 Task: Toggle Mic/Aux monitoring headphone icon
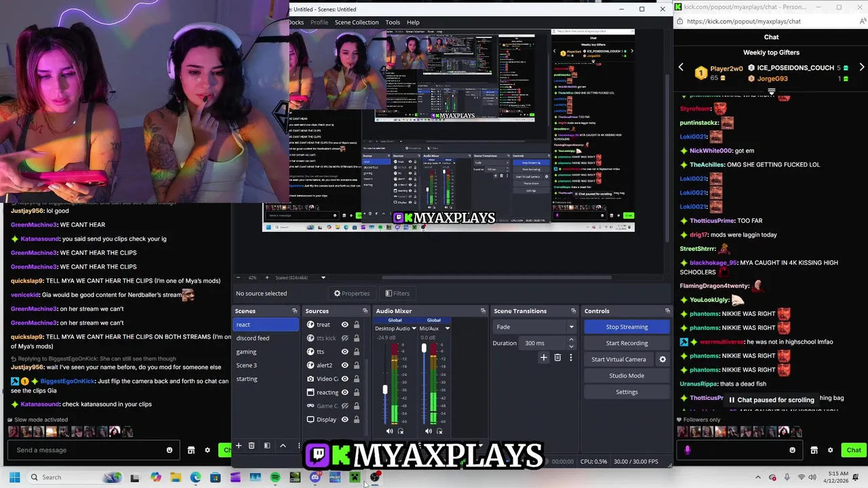439,431
